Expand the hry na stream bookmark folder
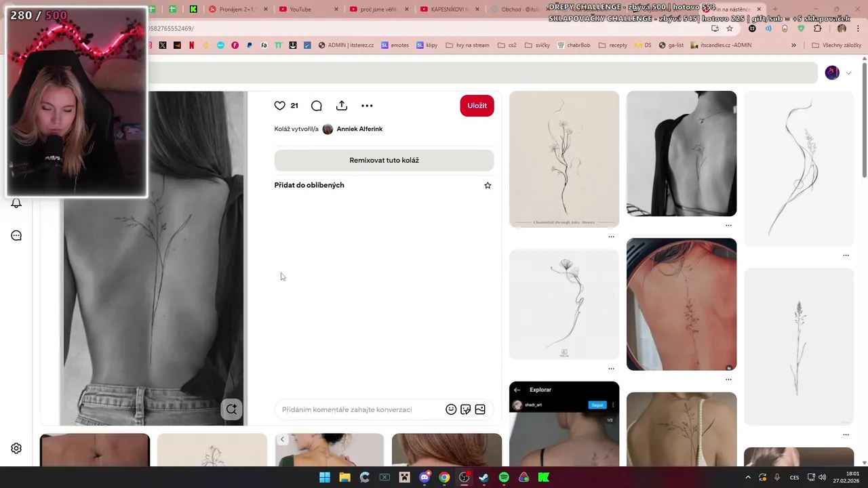 coord(467,45)
